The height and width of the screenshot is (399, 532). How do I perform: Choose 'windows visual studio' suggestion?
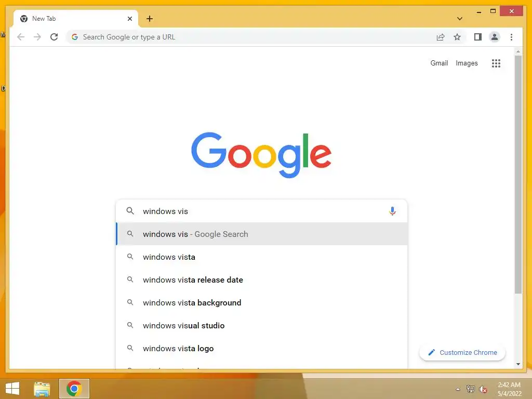(x=262, y=325)
